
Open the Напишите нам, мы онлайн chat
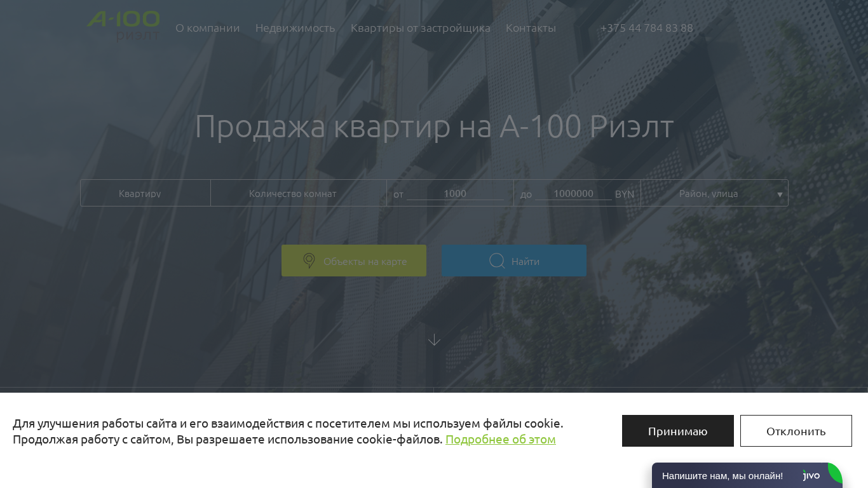coord(747,475)
